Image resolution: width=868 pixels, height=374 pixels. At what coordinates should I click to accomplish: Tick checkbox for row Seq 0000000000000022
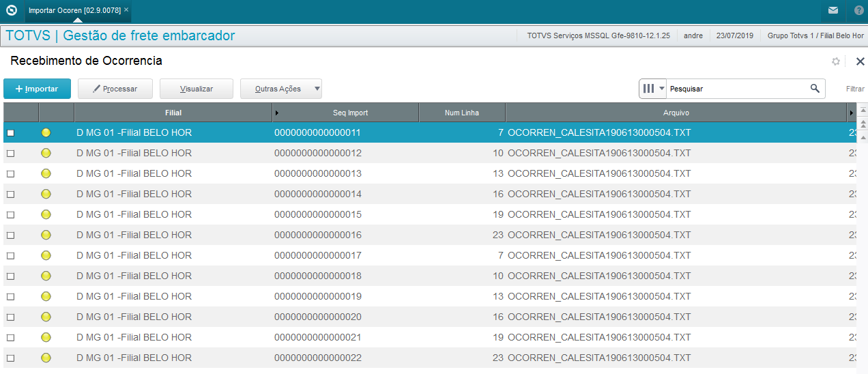[10, 358]
